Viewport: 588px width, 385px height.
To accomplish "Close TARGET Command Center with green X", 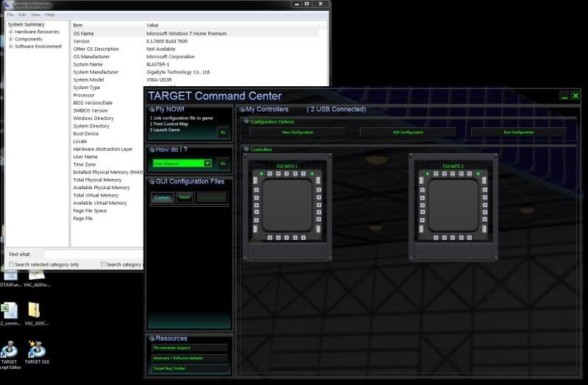I will (x=575, y=96).
